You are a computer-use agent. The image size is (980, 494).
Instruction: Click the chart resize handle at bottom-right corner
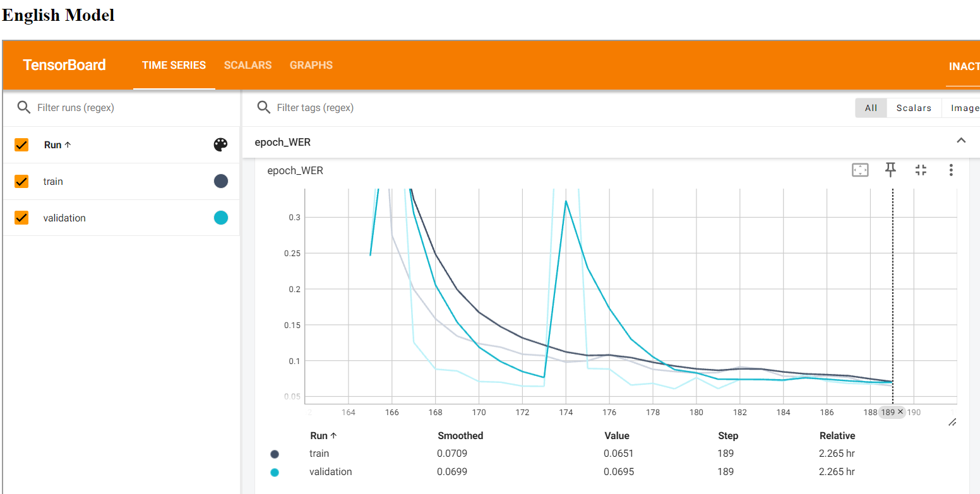[952, 421]
